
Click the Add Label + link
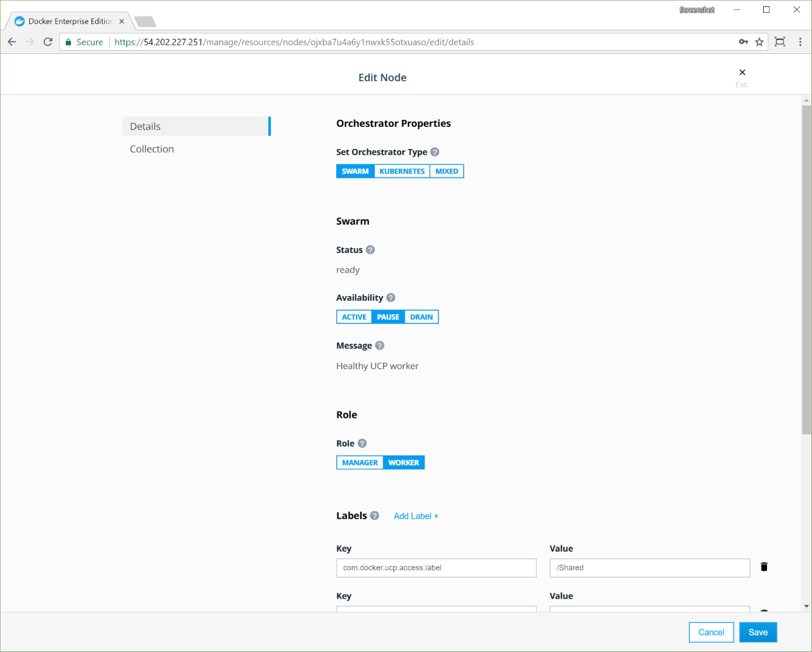pyautogui.click(x=416, y=516)
